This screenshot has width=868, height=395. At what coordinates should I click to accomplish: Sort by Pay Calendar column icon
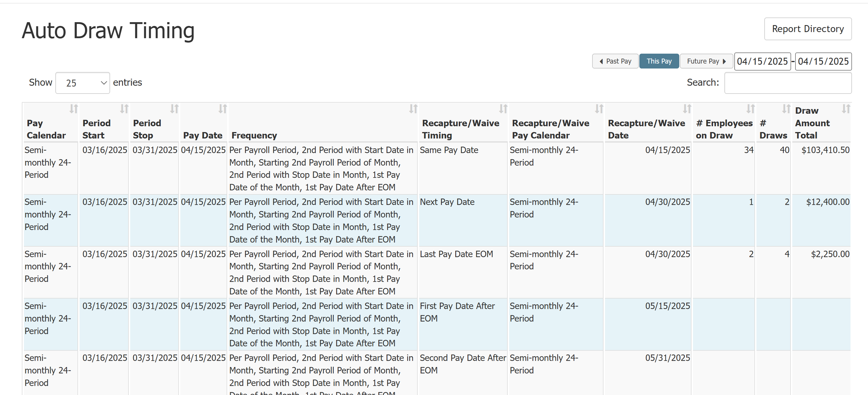tap(74, 109)
